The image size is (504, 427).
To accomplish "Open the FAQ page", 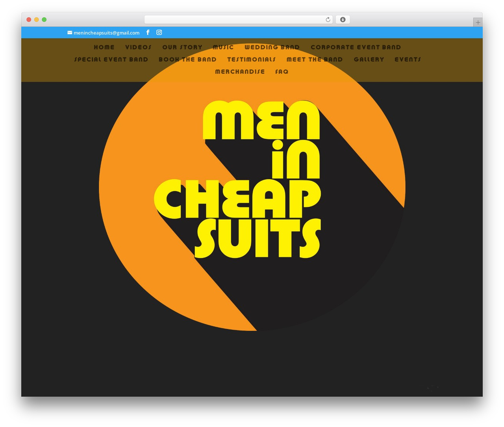I will click(x=282, y=72).
